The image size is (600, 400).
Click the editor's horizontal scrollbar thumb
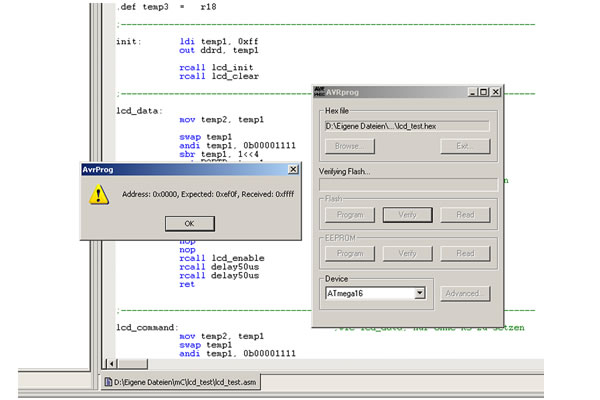point(132,363)
